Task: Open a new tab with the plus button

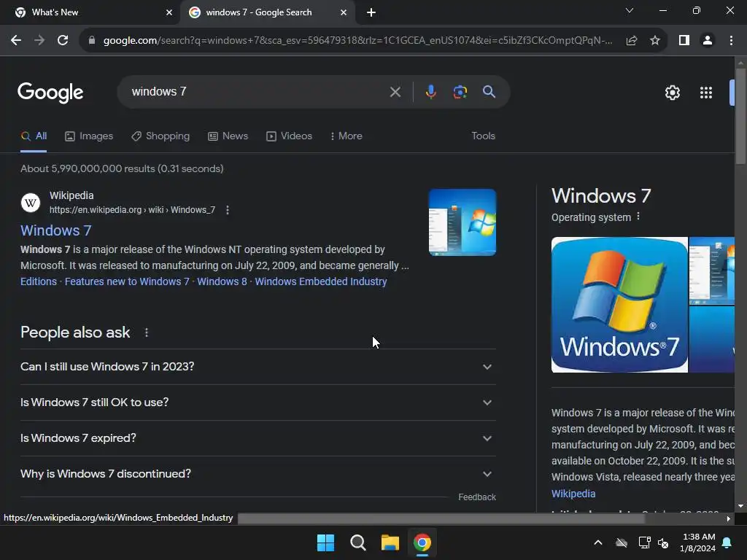Action: tap(371, 13)
